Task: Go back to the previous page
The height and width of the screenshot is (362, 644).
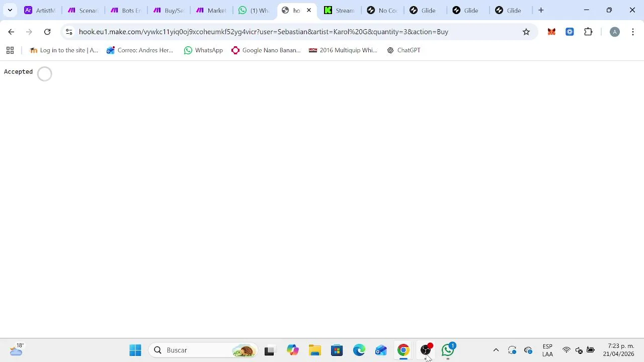Action: tap(11, 32)
